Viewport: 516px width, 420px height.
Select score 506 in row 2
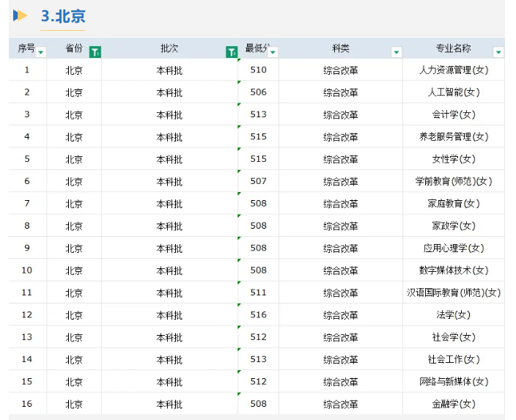coord(258,92)
